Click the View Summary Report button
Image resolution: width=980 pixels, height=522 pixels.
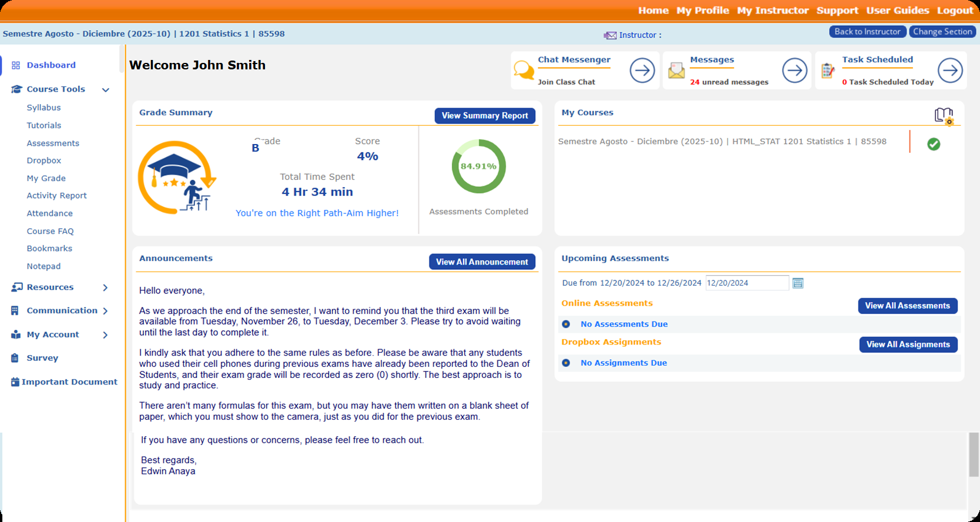tap(485, 116)
